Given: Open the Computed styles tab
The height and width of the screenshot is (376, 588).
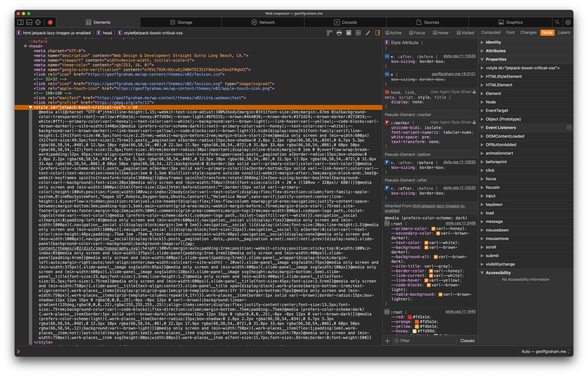Looking at the screenshot, I should tap(491, 32).
